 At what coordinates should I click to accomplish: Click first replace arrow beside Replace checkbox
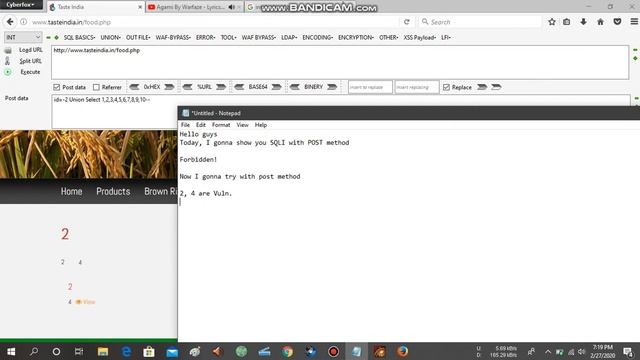[482, 87]
